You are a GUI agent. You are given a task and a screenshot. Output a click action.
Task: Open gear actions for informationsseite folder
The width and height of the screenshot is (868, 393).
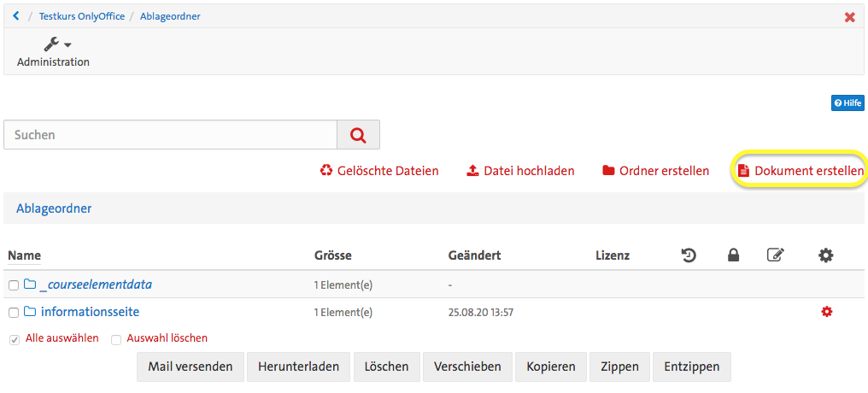coord(826,312)
